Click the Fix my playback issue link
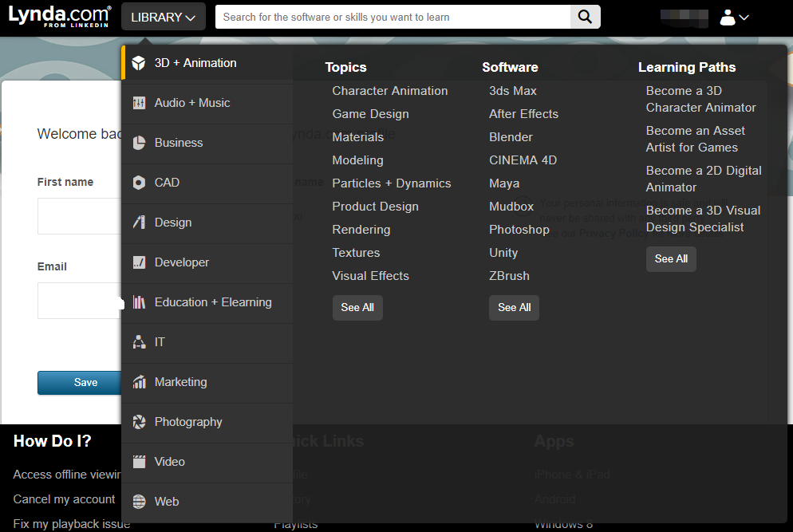 coord(71,524)
